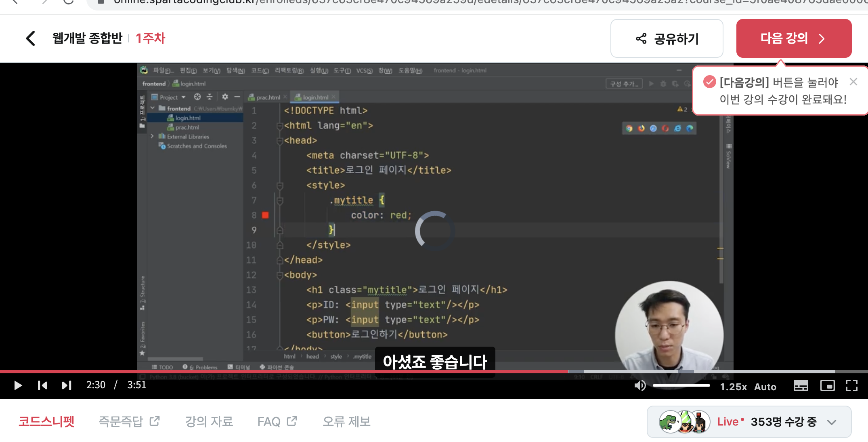Click the red color swatch on line 8
This screenshot has height=442, width=868.
[265, 215]
